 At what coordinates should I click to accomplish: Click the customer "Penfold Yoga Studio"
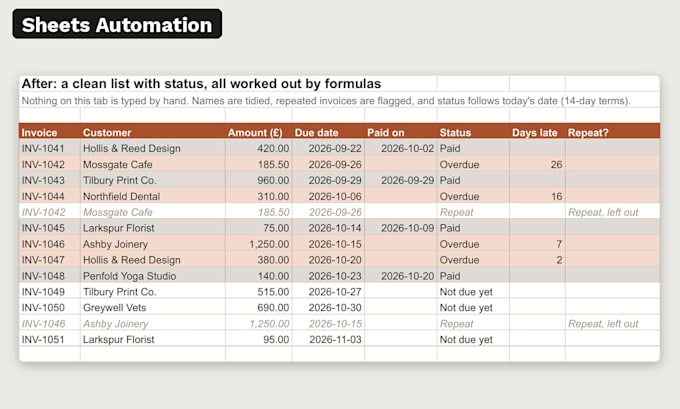coord(130,276)
